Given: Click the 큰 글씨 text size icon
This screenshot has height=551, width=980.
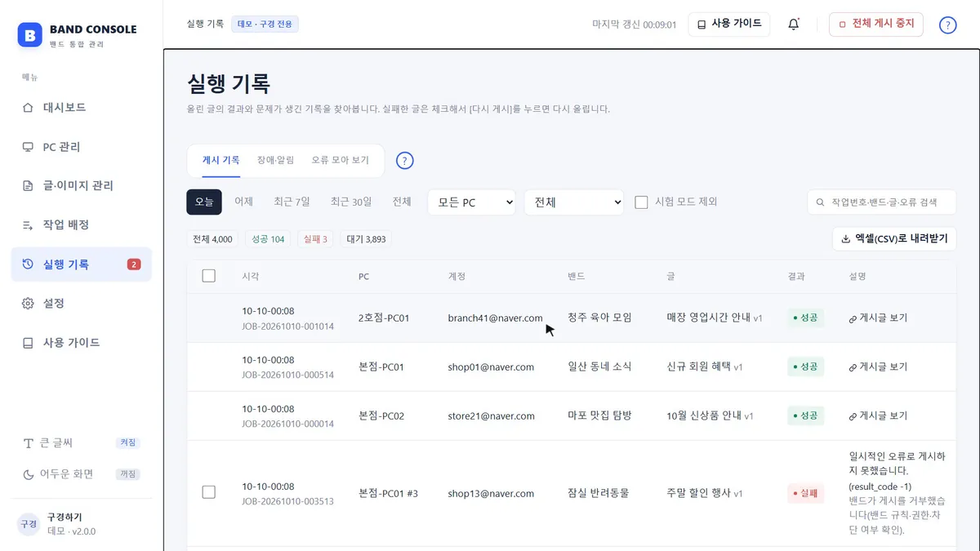Looking at the screenshot, I should [29, 443].
